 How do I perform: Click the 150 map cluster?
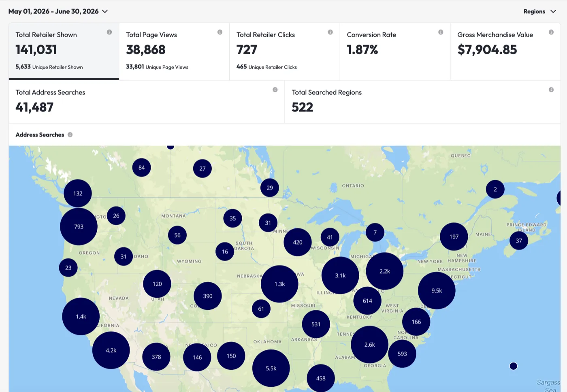click(x=231, y=356)
